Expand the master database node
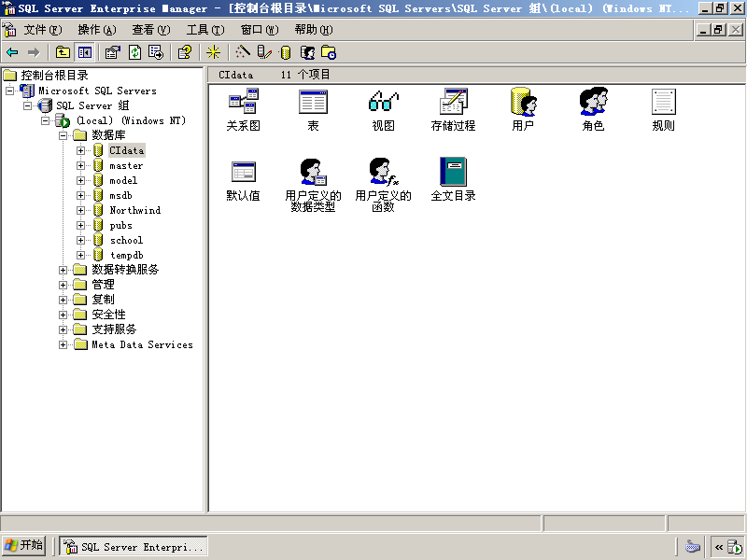747x560 pixels. pos(80,166)
